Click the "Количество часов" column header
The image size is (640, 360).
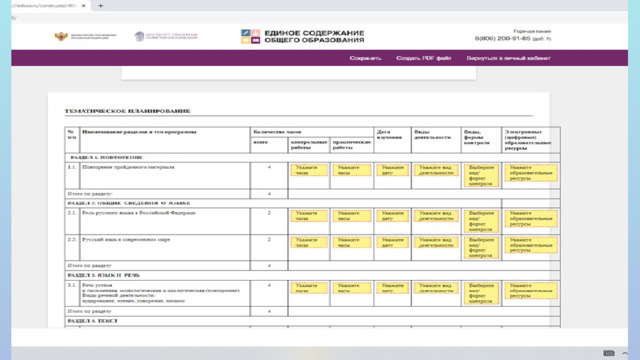coord(277,132)
